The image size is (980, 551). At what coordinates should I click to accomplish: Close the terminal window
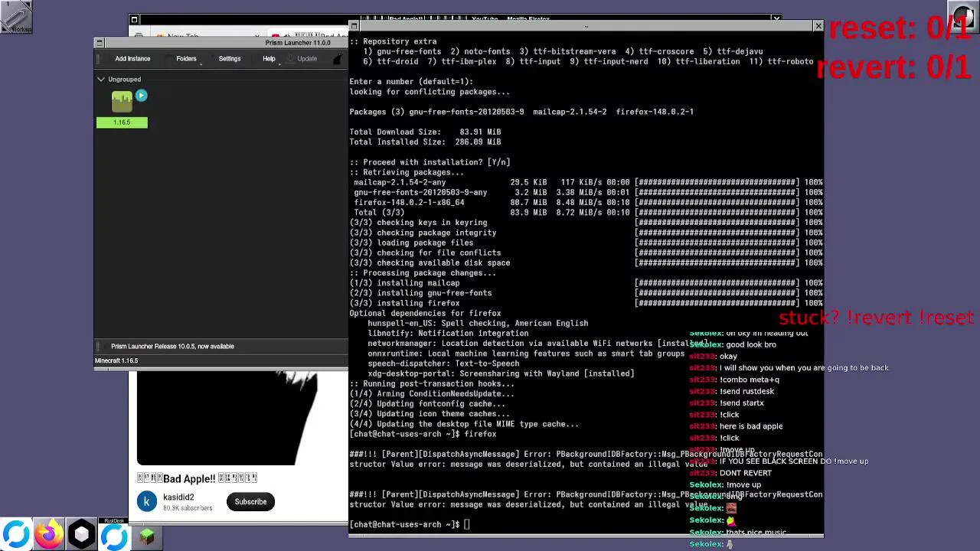(x=818, y=27)
